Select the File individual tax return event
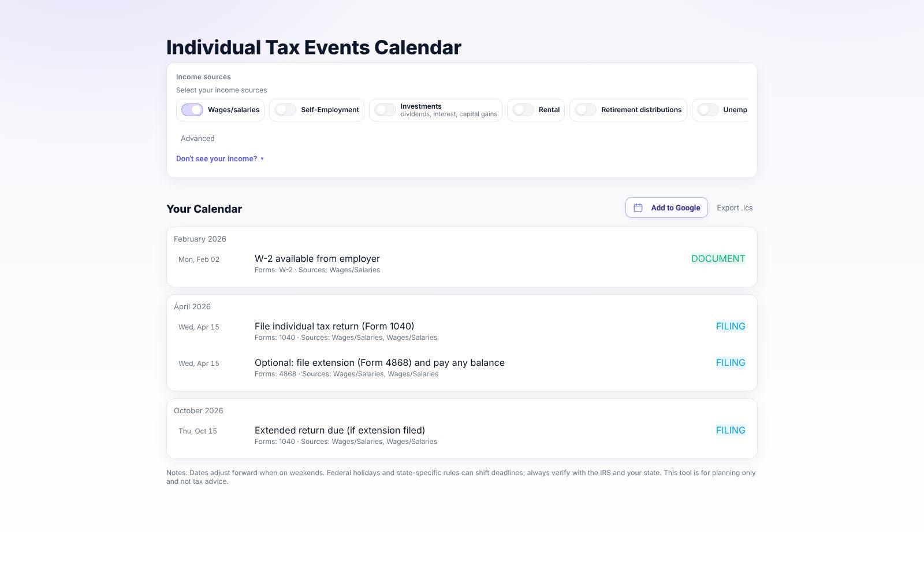 pos(334,327)
